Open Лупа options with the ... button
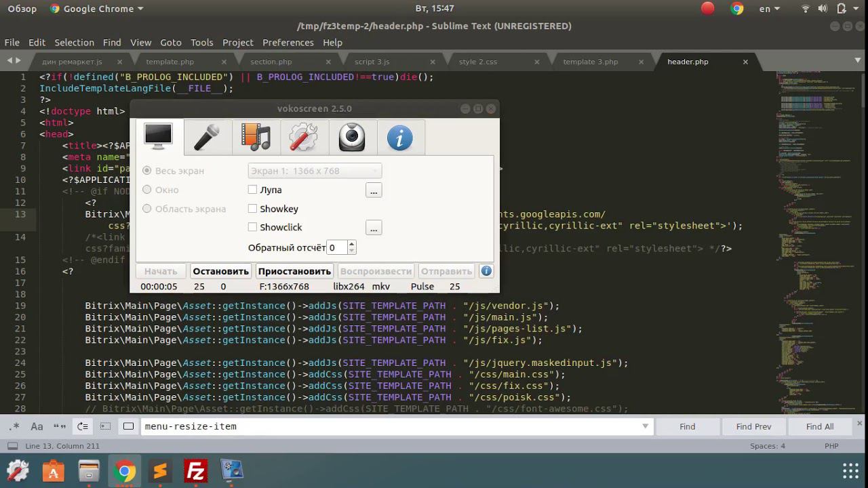This screenshot has height=488, width=868. pos(374,190)
